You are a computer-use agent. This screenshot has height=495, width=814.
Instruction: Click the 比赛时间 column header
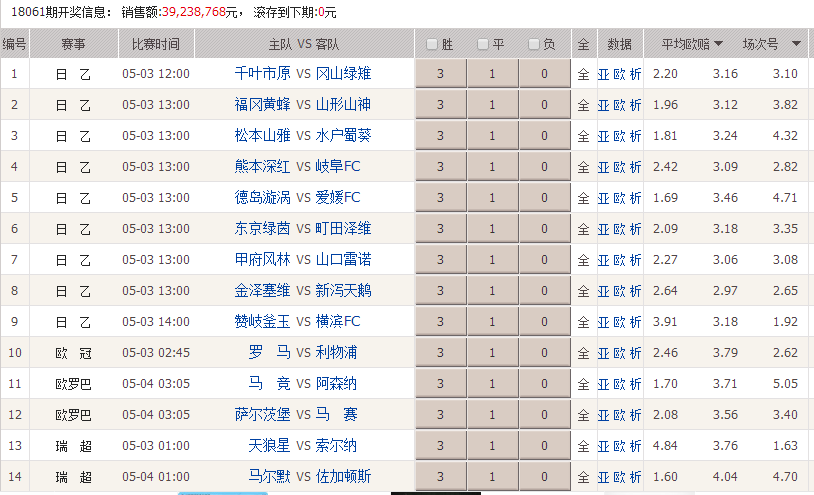[x=156, y=44]
